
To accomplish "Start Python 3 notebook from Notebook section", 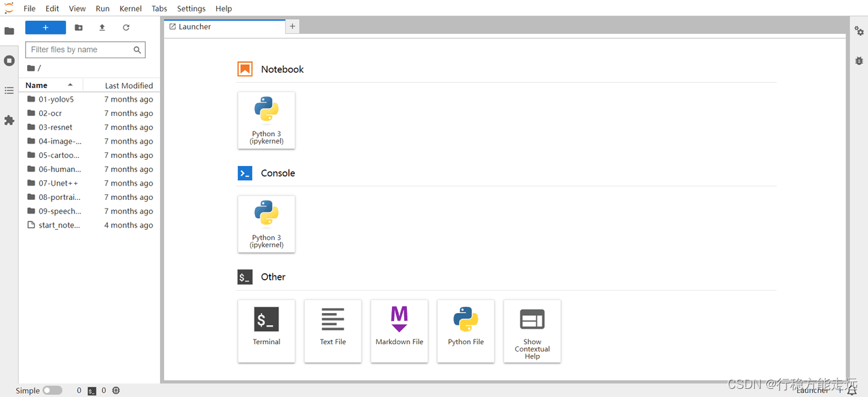I will (x=267, y=120).
